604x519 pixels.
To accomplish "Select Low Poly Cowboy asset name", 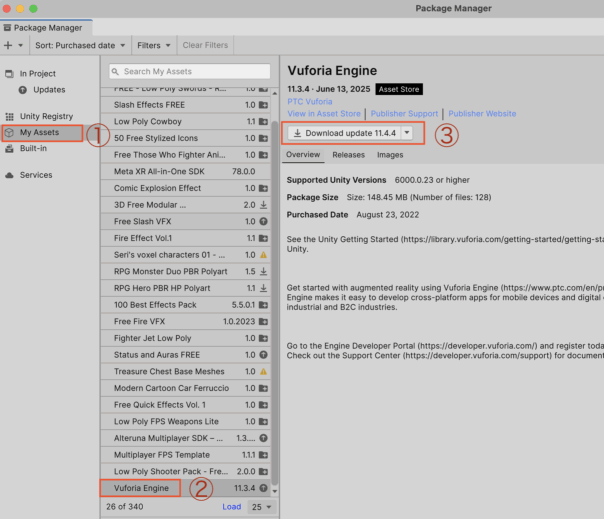I will (x=148, y=121).
